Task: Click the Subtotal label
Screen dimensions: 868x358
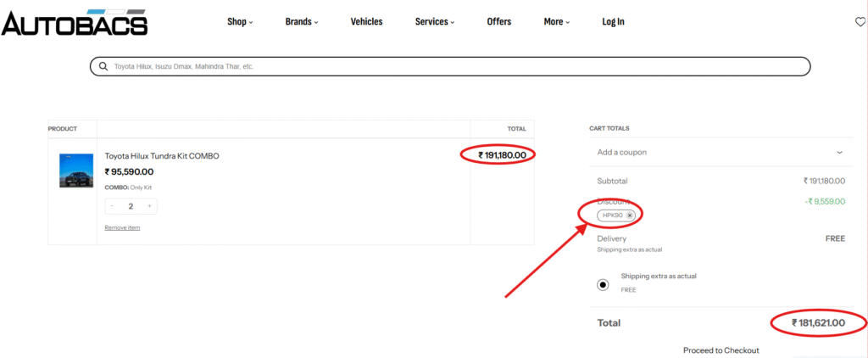Action: pyautogui.click(x=612, y=181)
